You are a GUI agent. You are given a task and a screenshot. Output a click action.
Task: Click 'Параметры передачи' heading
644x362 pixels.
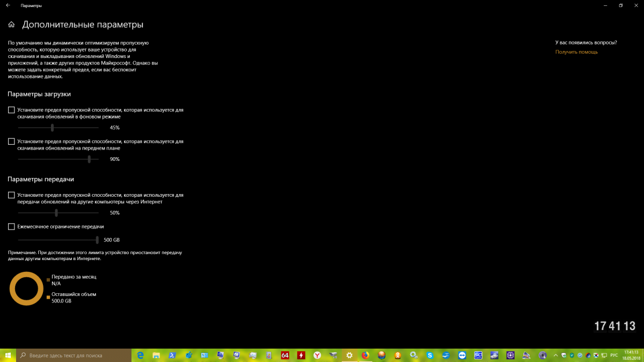[x=41, y=179]
